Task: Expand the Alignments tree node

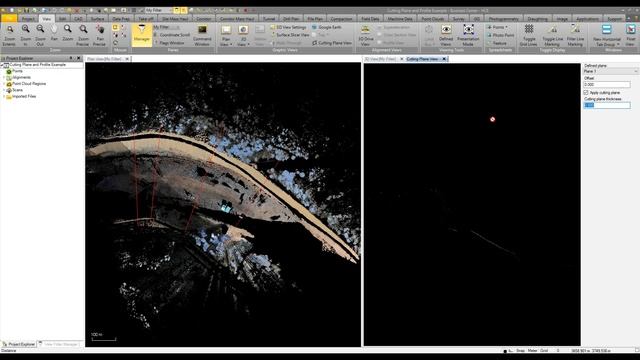Action: [4, 77]
